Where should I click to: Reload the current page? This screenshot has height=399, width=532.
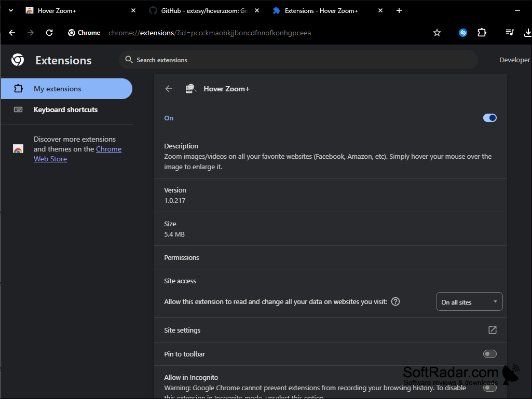point(49,33)
